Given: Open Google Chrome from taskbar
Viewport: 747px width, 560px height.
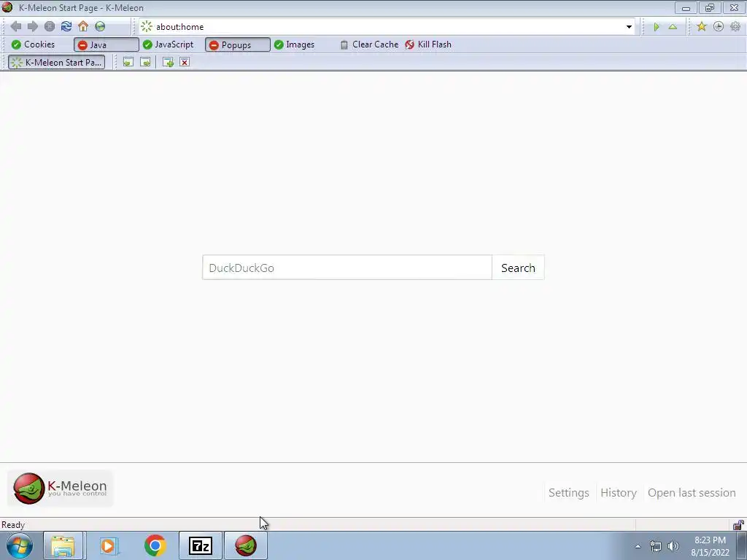Looking at the screenshot, I should [155, 545].
